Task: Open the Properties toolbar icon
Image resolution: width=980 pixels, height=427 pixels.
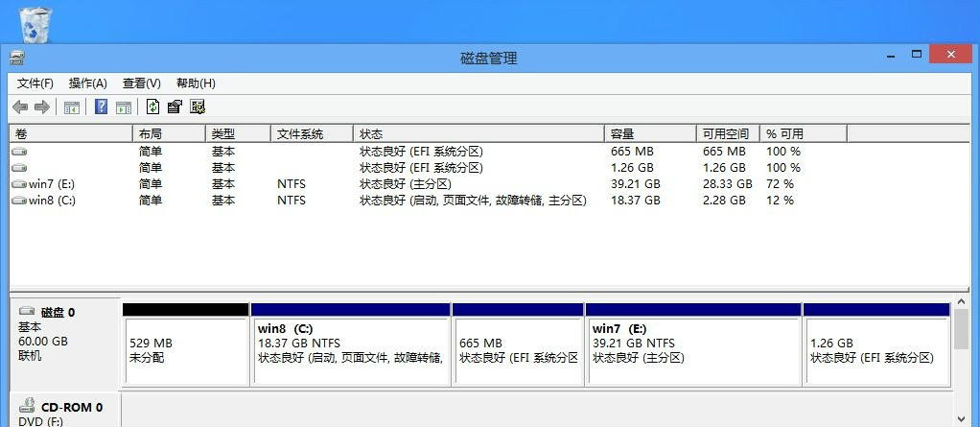Action: coord(175,107)
